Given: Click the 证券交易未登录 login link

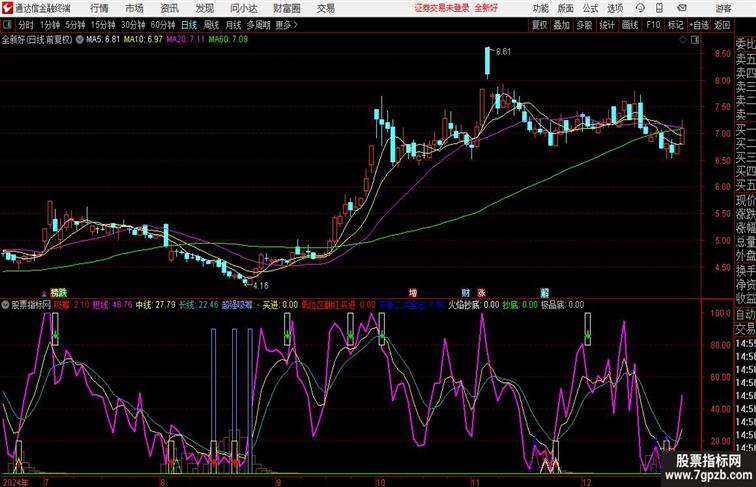Looking at the screenshot, I should 442,8.
